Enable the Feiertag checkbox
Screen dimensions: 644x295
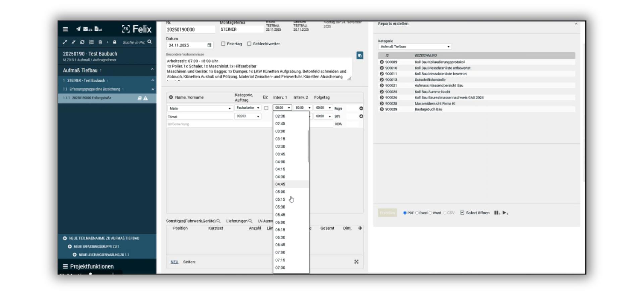pos(223,44)
